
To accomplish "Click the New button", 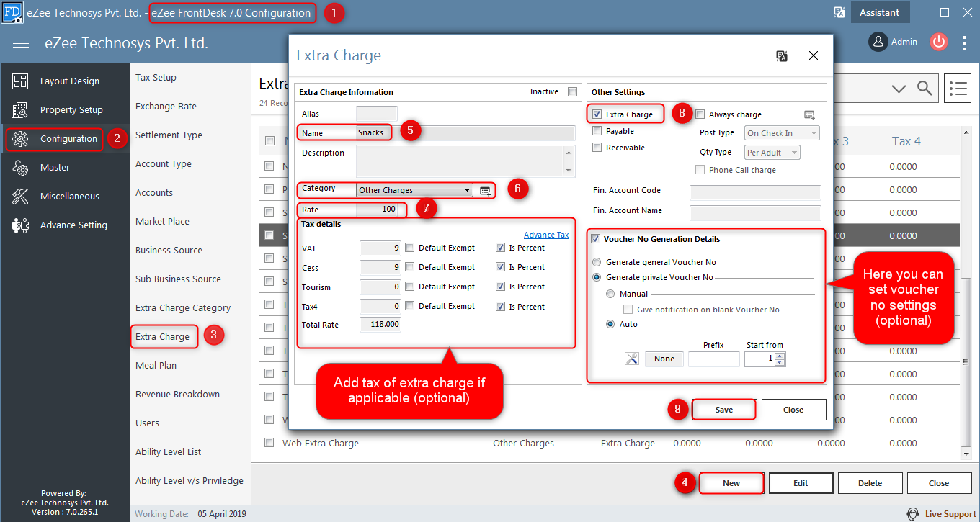I will tap(731, 483).
